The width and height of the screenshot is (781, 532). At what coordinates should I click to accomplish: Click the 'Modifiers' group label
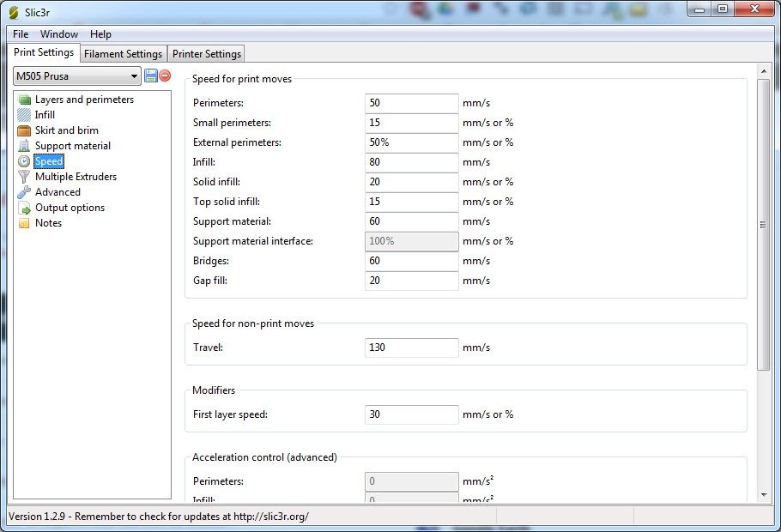214,390
